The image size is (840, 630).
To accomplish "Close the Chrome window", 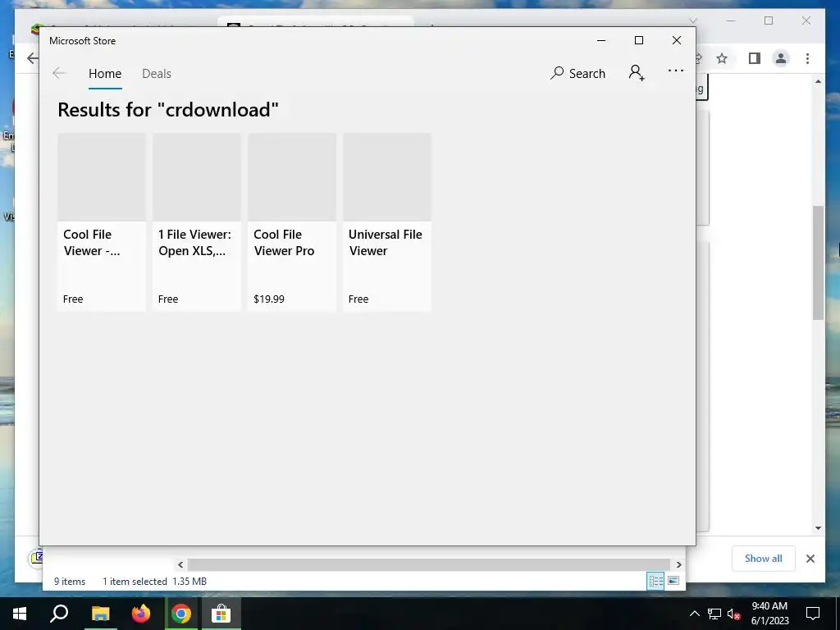I will 806,21.
